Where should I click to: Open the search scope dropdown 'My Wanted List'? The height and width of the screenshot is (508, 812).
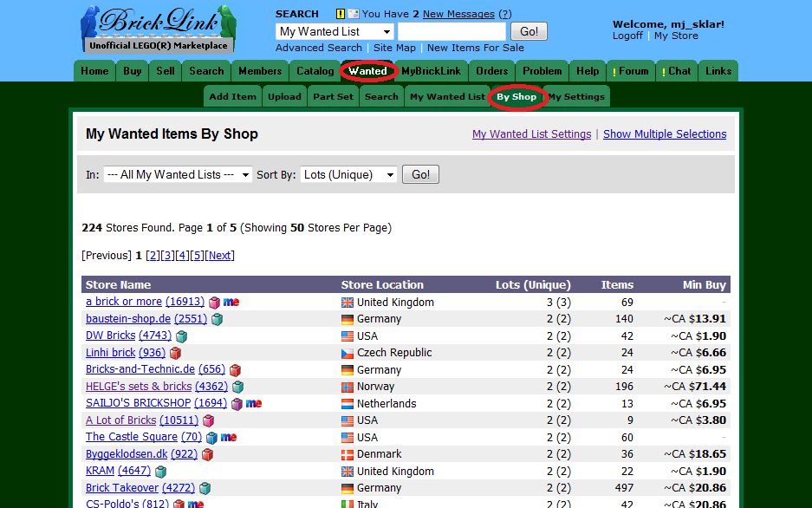point(335,31)
